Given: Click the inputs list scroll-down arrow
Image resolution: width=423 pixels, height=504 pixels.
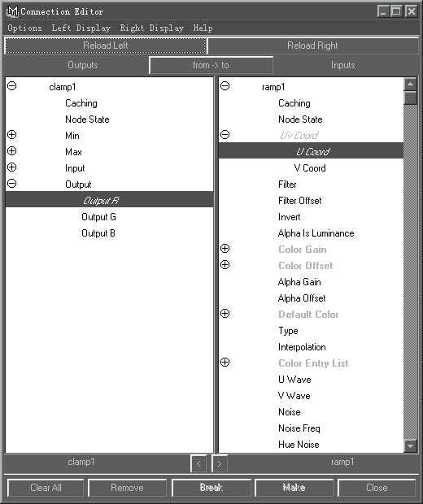Looking at the screenshot, I should click(x=411, y=445).
